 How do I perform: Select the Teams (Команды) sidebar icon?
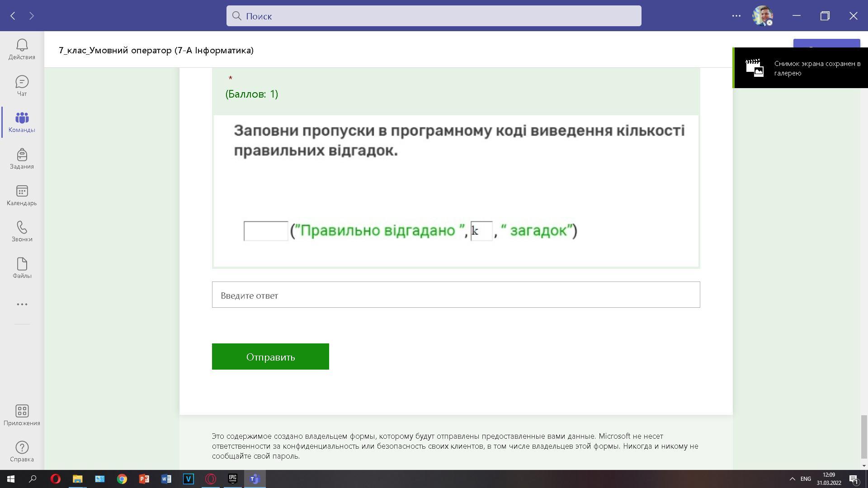[x=22, y=122]
